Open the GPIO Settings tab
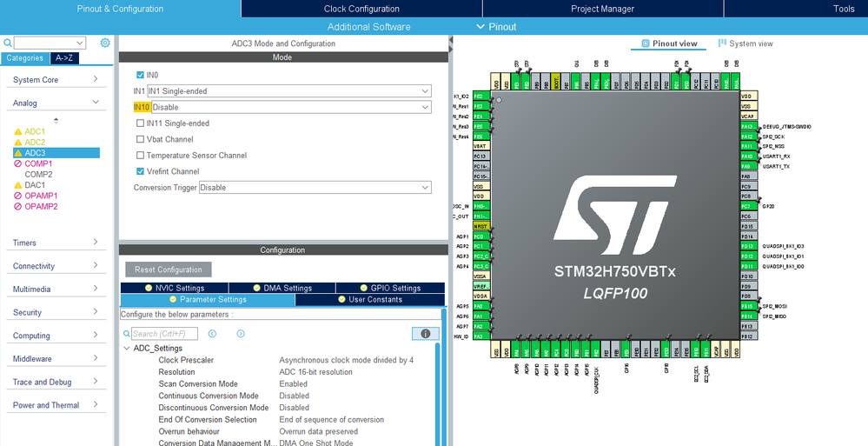The image size is (868, 446). [x=390, y=288]
